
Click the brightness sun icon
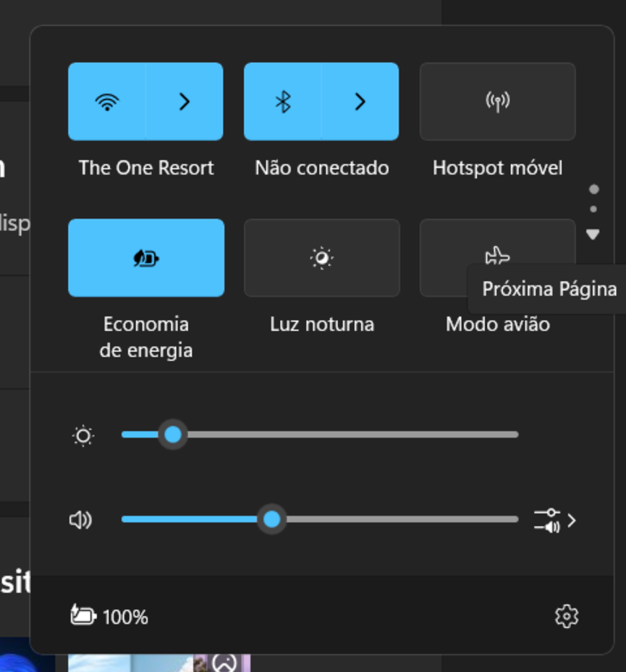[83, 435]
